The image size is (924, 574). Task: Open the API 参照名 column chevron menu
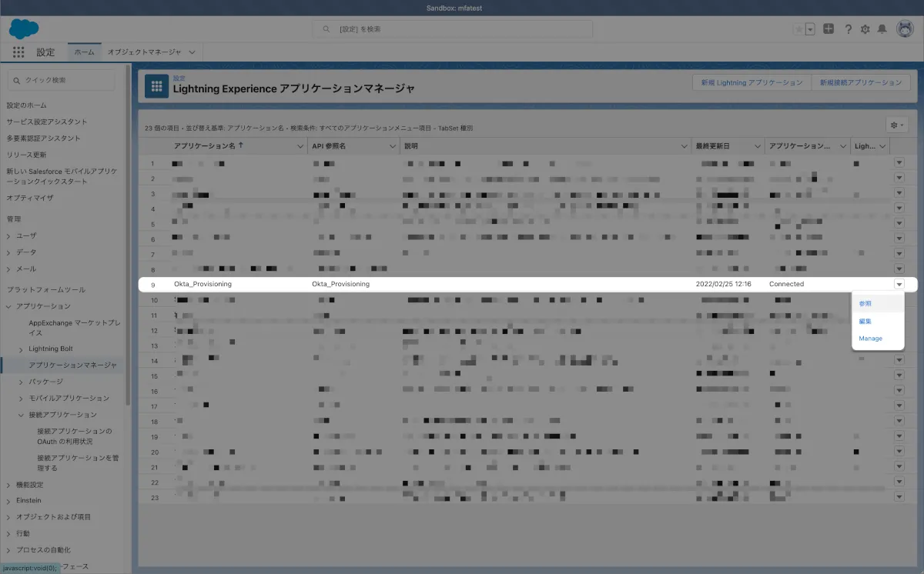(x=391, y=146)
